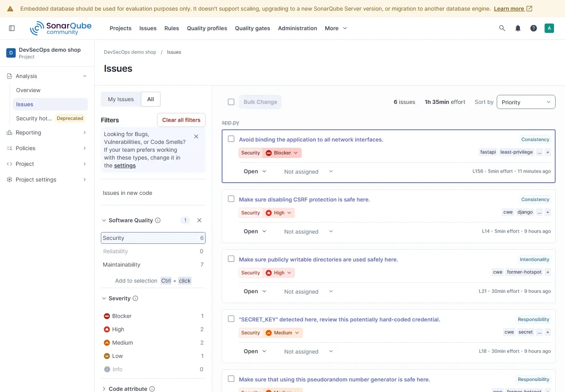The width and height of the screenshot is (565, 392).
Task: Open the Learn more link in banner
Action: tap(513, 9)
